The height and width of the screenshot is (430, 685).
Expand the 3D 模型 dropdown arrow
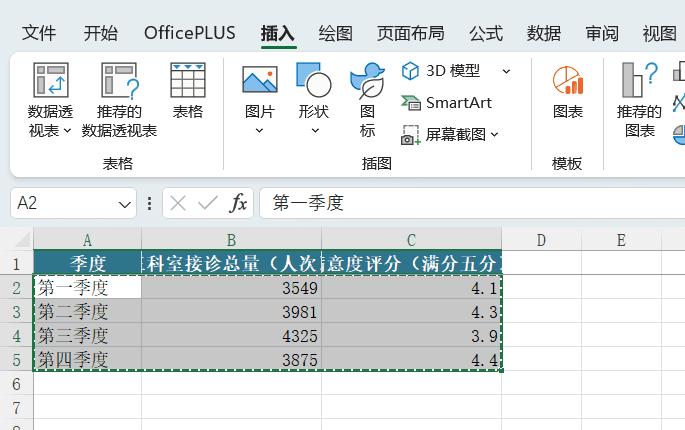[506, 71]
